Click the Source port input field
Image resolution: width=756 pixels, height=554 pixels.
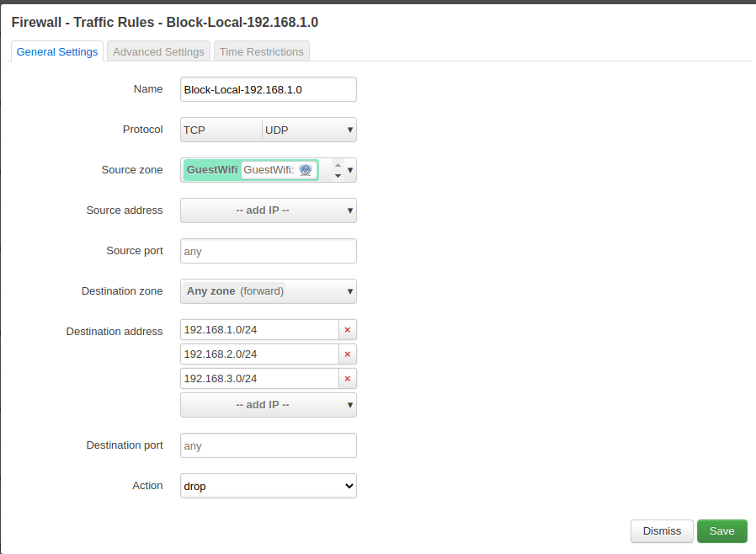coord(269,251)
